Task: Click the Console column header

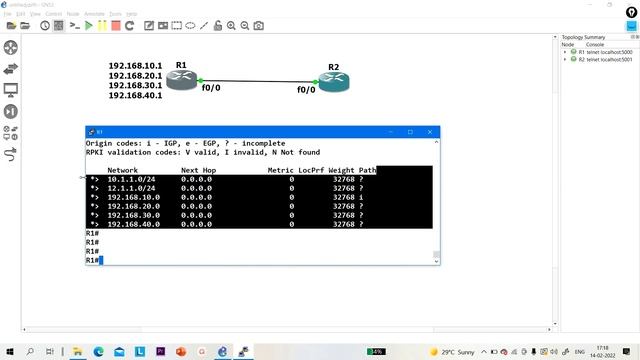Action: [x=595, y=44]
